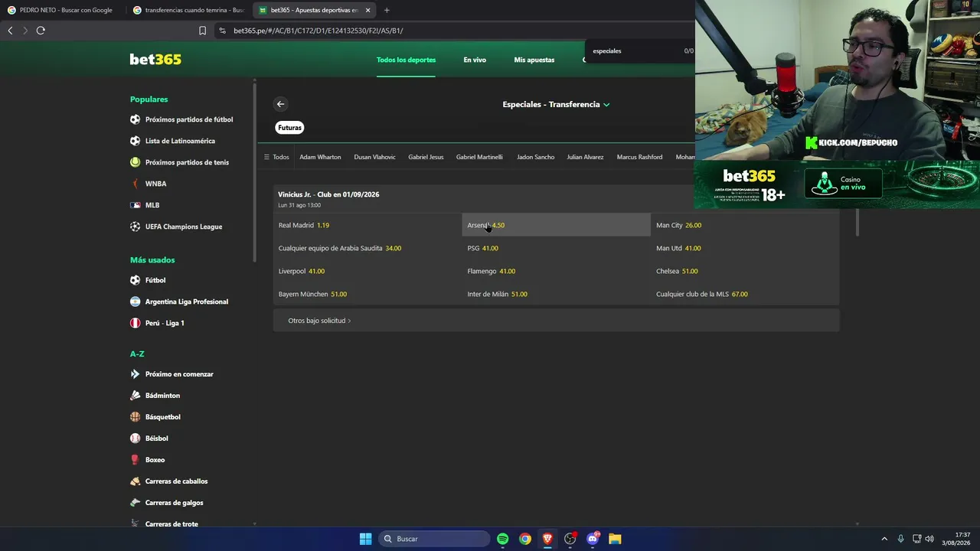Reload the page with the refresh icon

coord(41,31)
